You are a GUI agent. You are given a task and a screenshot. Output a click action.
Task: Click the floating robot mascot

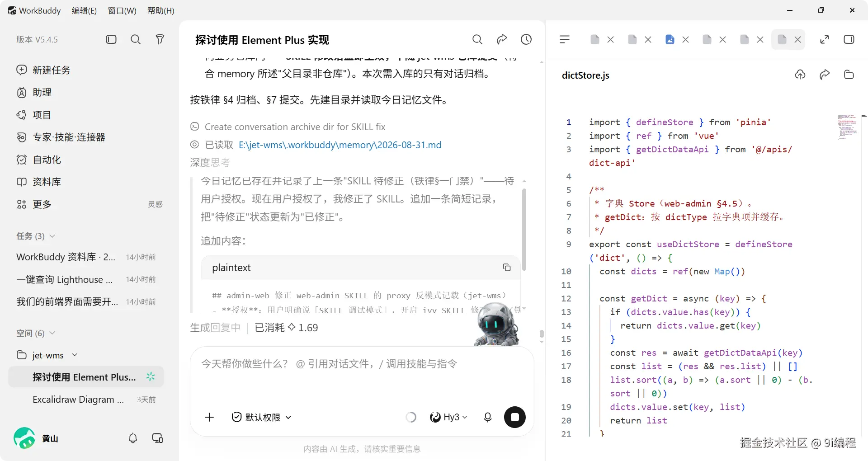[496, 325]
